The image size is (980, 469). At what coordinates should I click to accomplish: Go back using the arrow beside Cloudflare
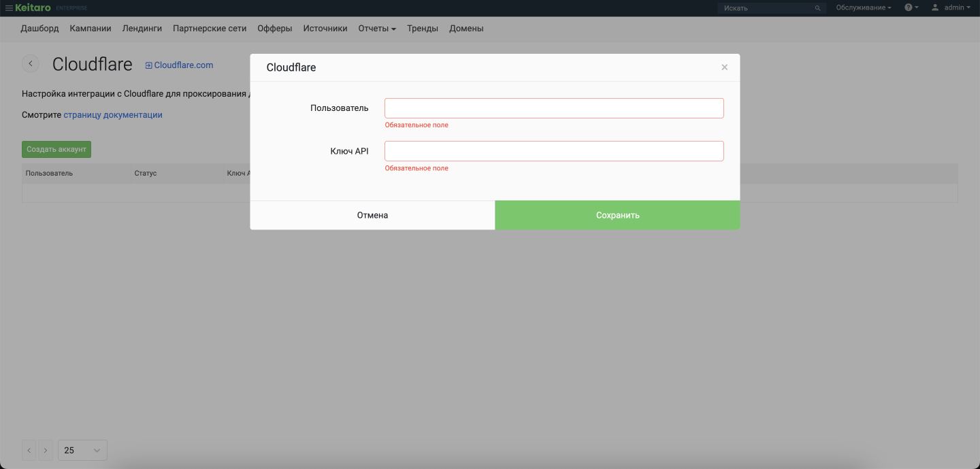coord(31,63)
